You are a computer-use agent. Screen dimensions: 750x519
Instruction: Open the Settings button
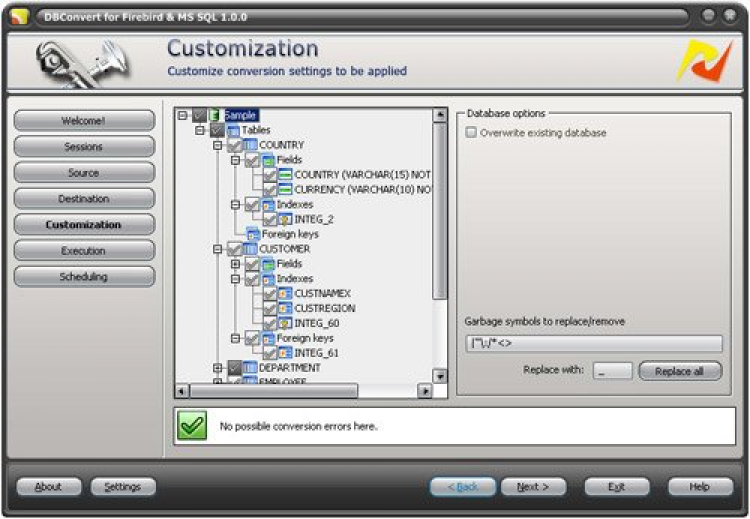[x=123, y=487]
